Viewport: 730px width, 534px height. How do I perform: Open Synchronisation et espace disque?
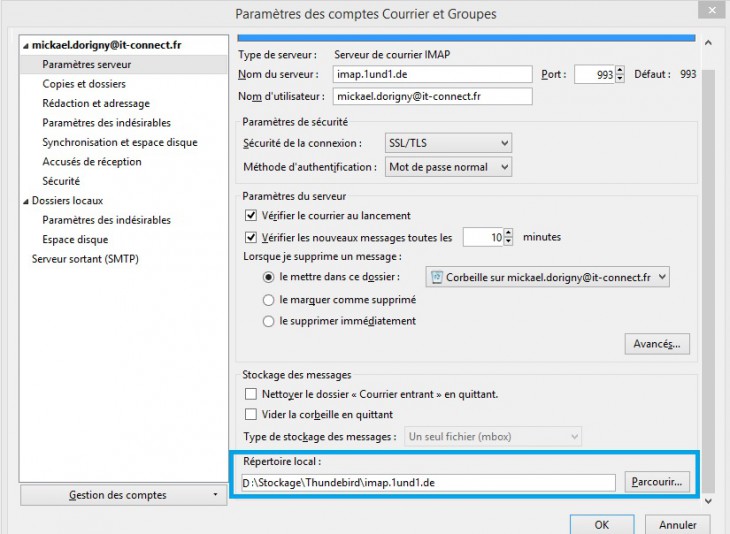click(120, 142)
